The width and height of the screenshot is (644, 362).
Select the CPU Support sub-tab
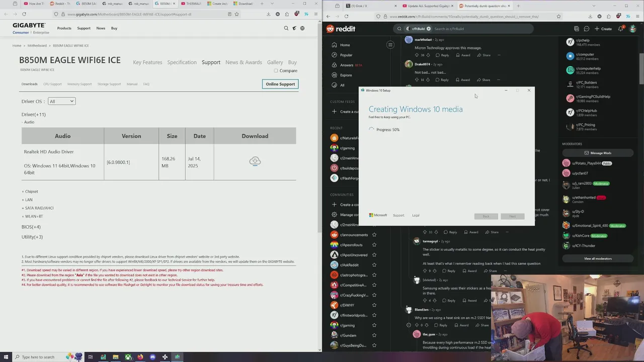tap(52, 84)
